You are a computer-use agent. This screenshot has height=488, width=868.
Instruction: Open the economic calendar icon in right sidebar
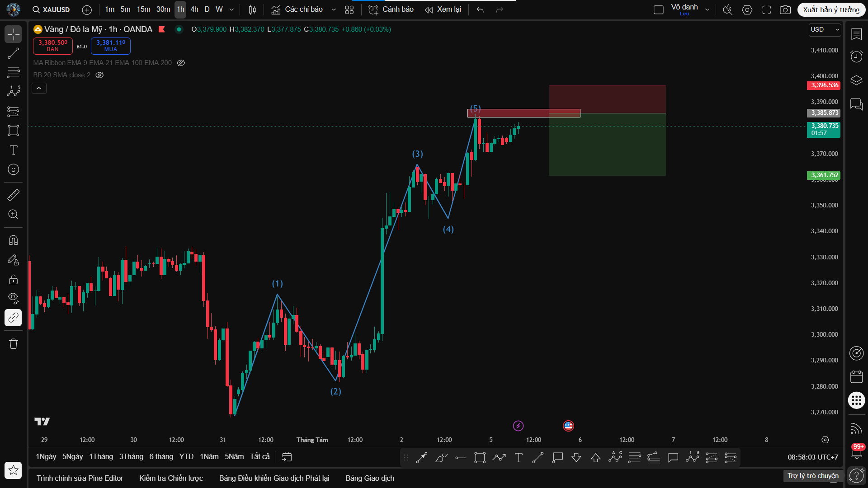pos(856,376)
